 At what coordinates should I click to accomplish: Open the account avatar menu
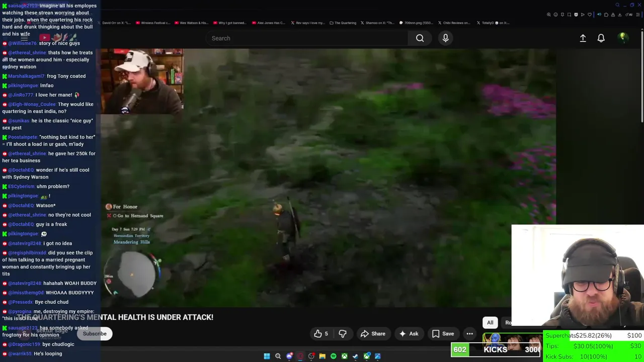point(623,38)
